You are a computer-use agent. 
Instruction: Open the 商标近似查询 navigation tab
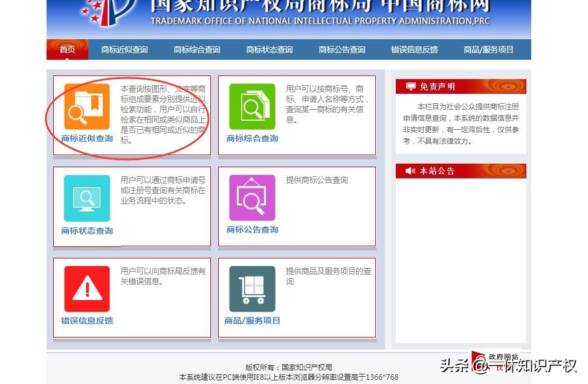tap(127, 50)
